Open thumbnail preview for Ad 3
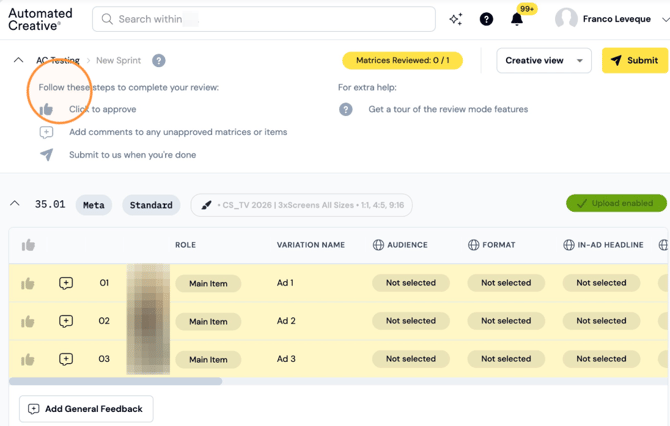The width and height of the screenshot is (670, 426). 148,358
